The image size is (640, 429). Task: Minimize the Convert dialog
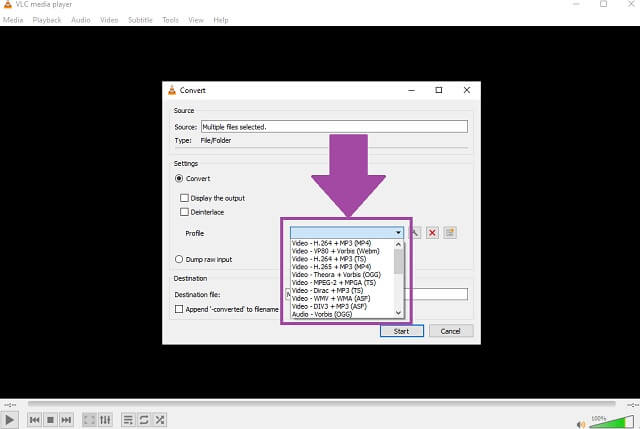click(411, 90)
